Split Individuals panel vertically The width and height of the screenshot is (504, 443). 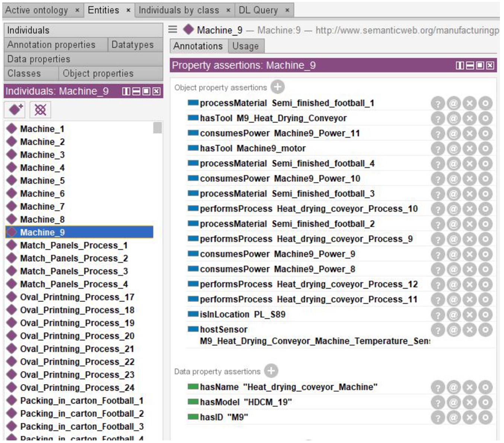coord(126,91)
